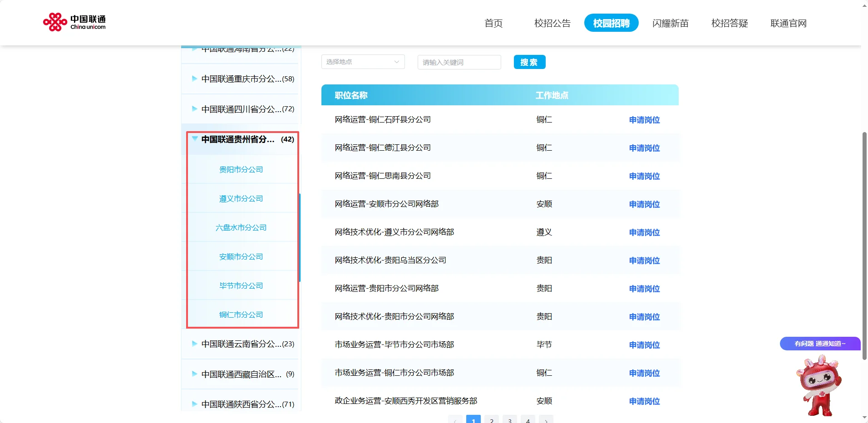This screenshot has width=868, height=423.
Task: Open the mascot chat assistant
Action: pyautogui.click(x=819, y=385)
